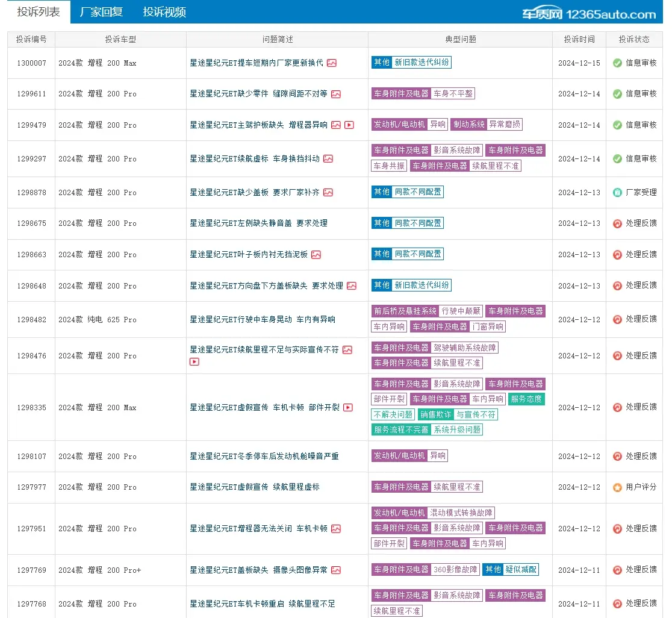Viewport: 672px width, 618px height.
Task: Click the 车质网 12365auto.com logo
Action: 589,14
